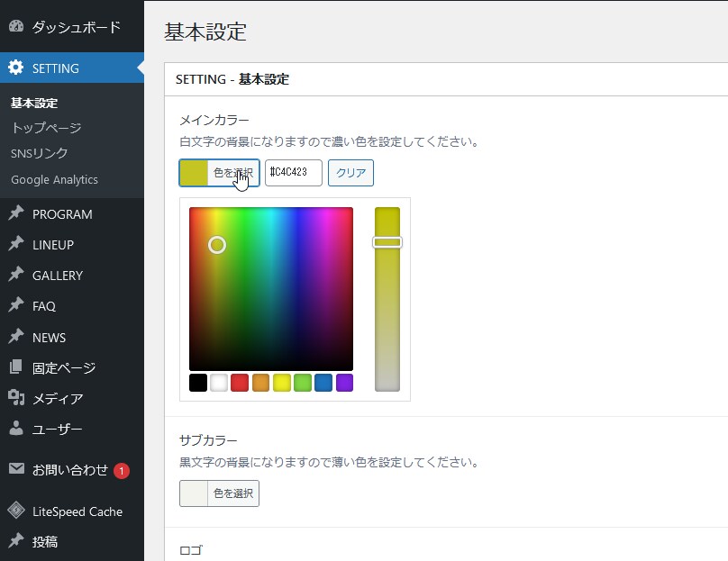The image size is (728, 561).
Task: Click the GALLERY pin icon
Action: [16, 275]
